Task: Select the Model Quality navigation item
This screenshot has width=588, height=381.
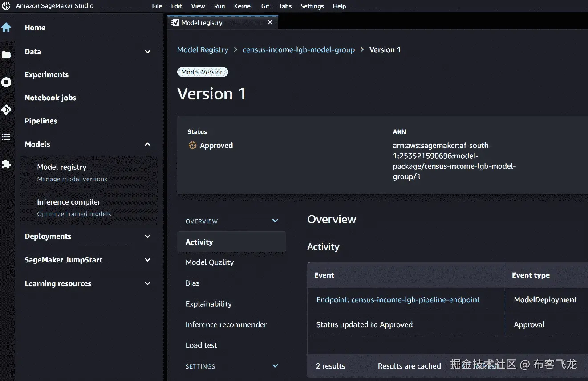Action: point(209,262)
